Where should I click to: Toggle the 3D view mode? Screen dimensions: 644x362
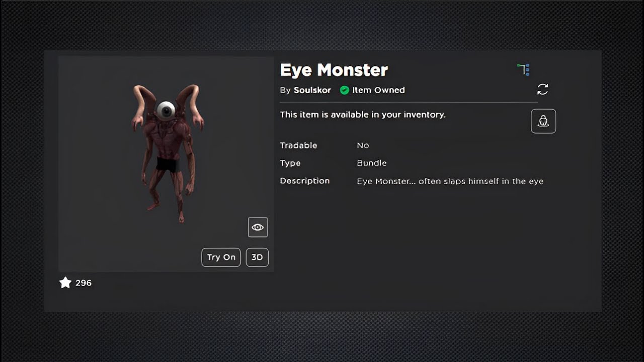tap(257, 257)
